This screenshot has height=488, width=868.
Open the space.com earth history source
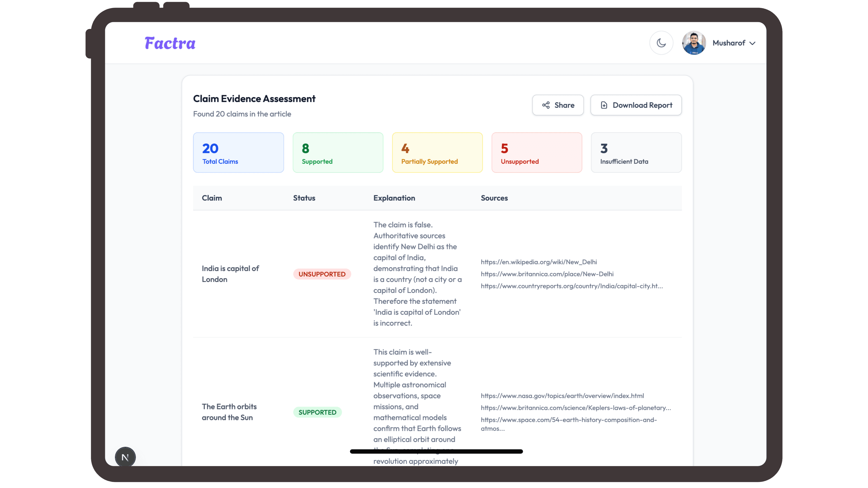[569, 420]
